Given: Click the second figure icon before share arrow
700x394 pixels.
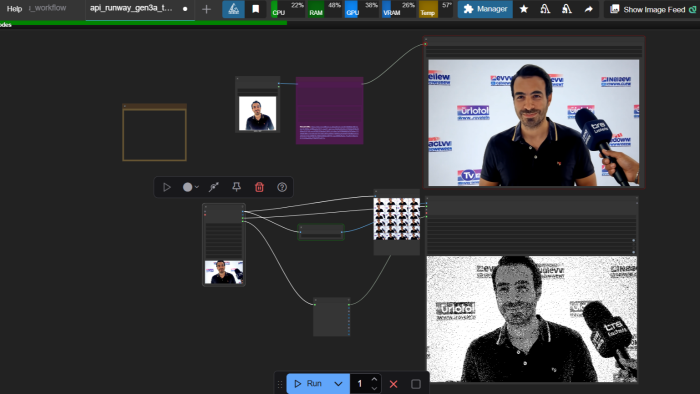Looking at the screenshot, I should (x=567, y=9).
